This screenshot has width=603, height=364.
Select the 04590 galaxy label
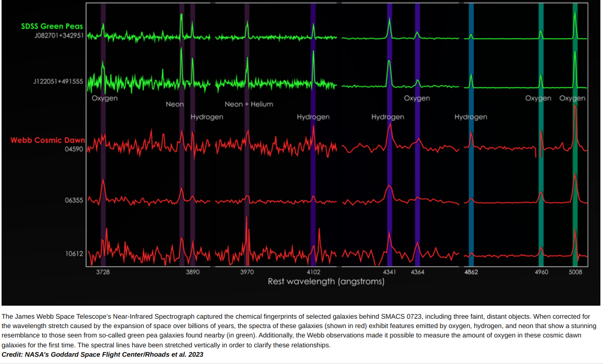tap(74, 149)
